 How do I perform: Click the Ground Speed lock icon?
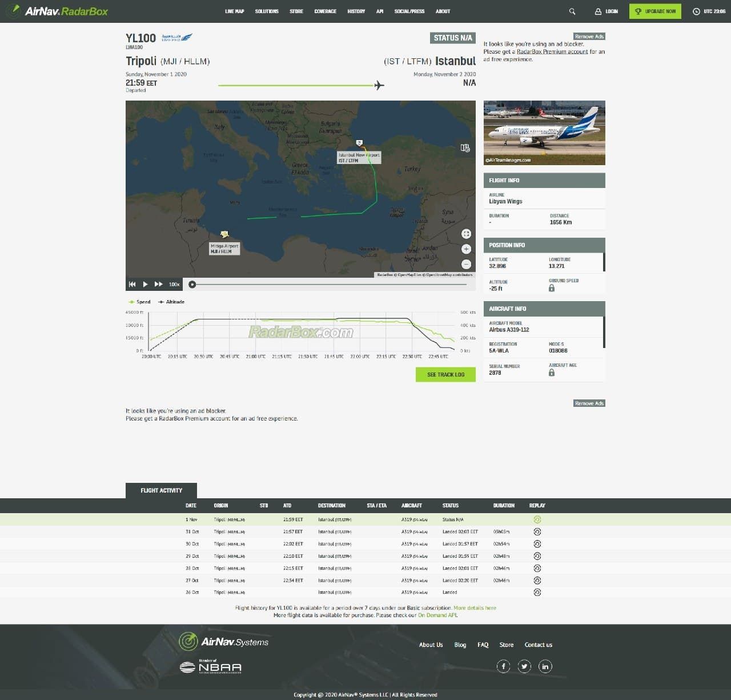pyautogui.click(x=552, y=288)
